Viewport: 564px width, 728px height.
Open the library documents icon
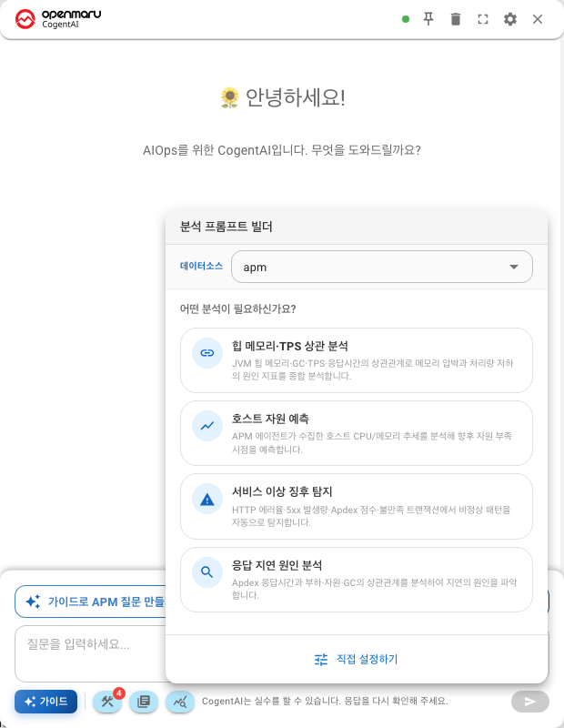click(144, 701)
